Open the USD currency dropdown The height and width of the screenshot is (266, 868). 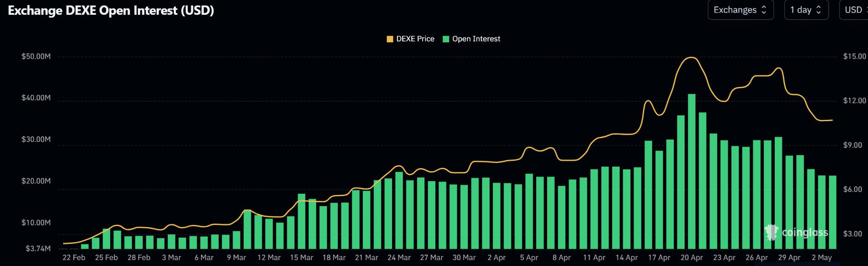[x=854, y=10]
